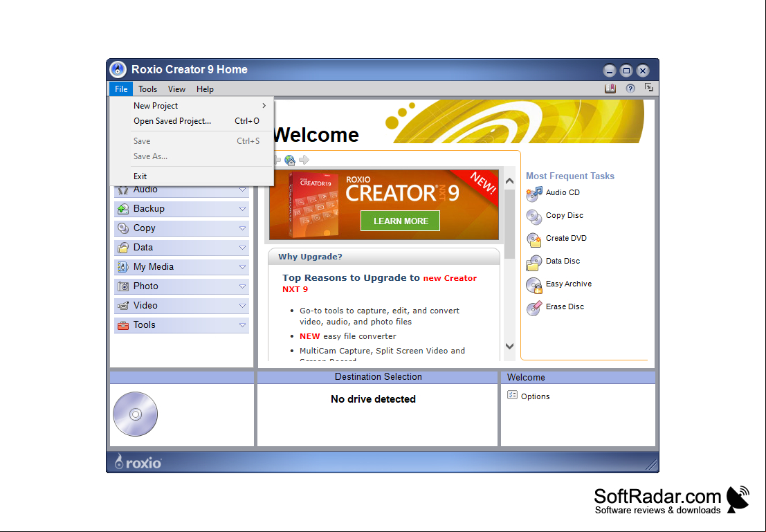Click the Options link in Welcome panel
Image resolution: width=766 pixels, height=532 pixels.
(x=536, y=396)
